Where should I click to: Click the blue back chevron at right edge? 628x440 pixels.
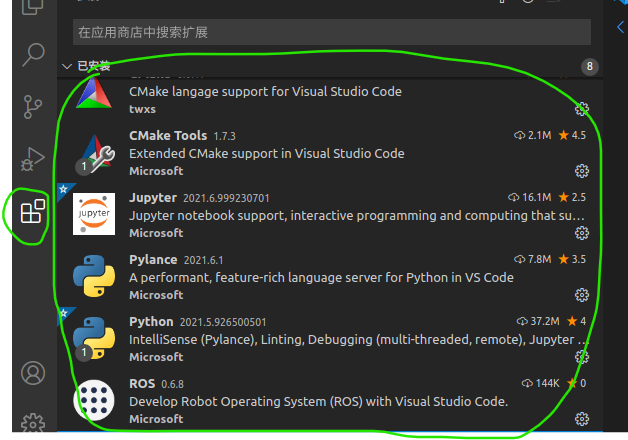tap(620, 27)
